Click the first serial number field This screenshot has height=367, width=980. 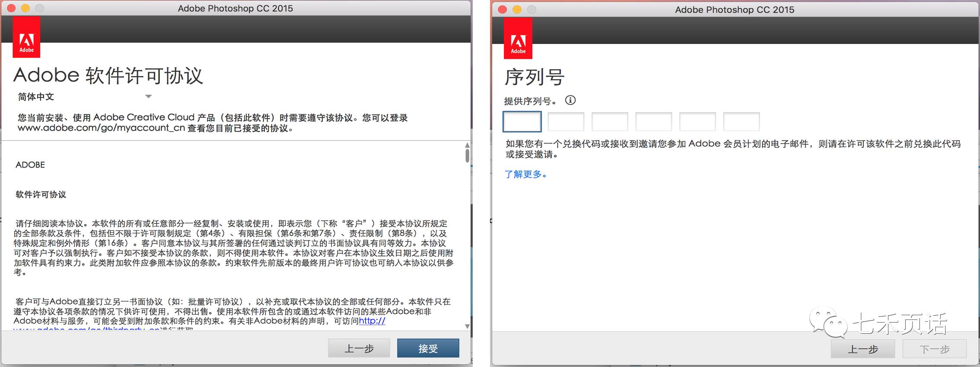[522, 121]
